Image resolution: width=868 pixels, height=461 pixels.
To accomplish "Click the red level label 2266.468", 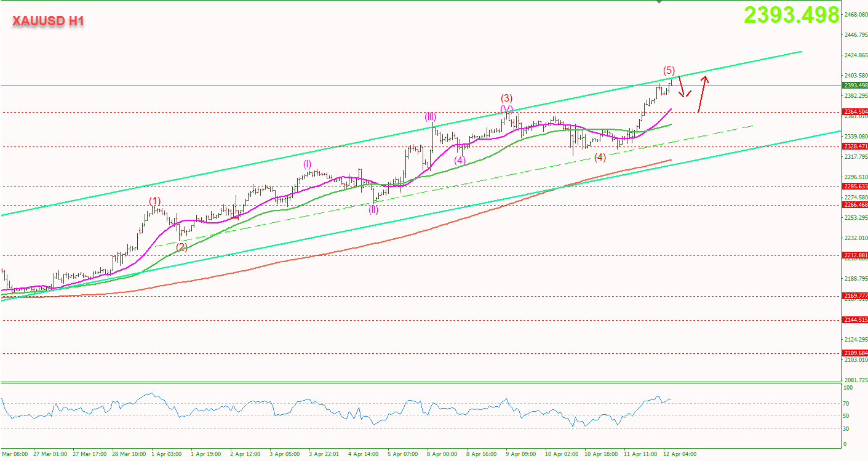I will point(854,205).
